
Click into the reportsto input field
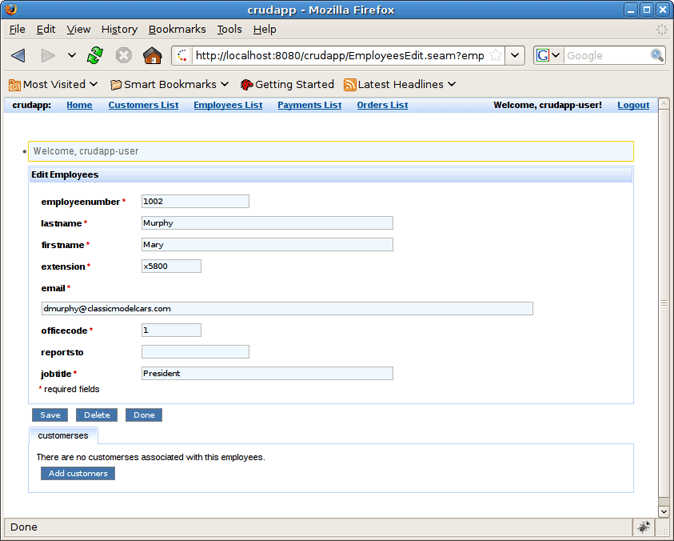[195, 352]
